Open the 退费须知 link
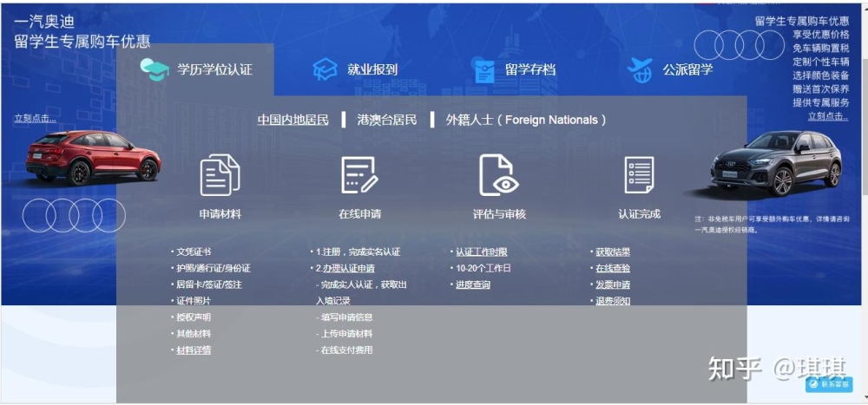Screen dimensions: 868x405 613,302
